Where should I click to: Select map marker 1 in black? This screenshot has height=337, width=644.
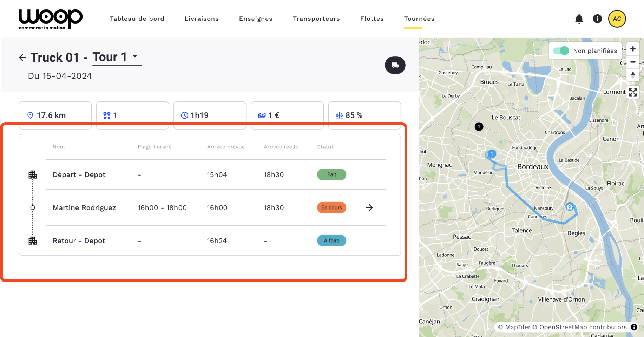[479, 127]
